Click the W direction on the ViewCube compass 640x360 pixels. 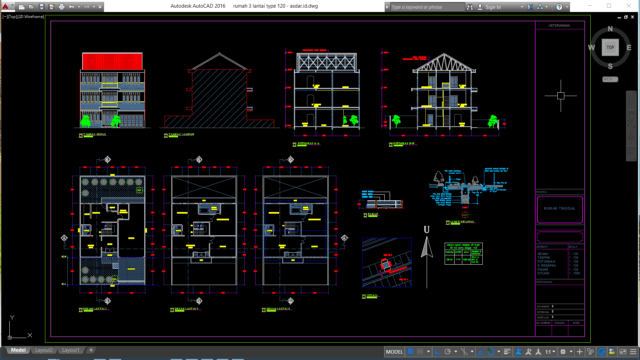coord(591,48)
